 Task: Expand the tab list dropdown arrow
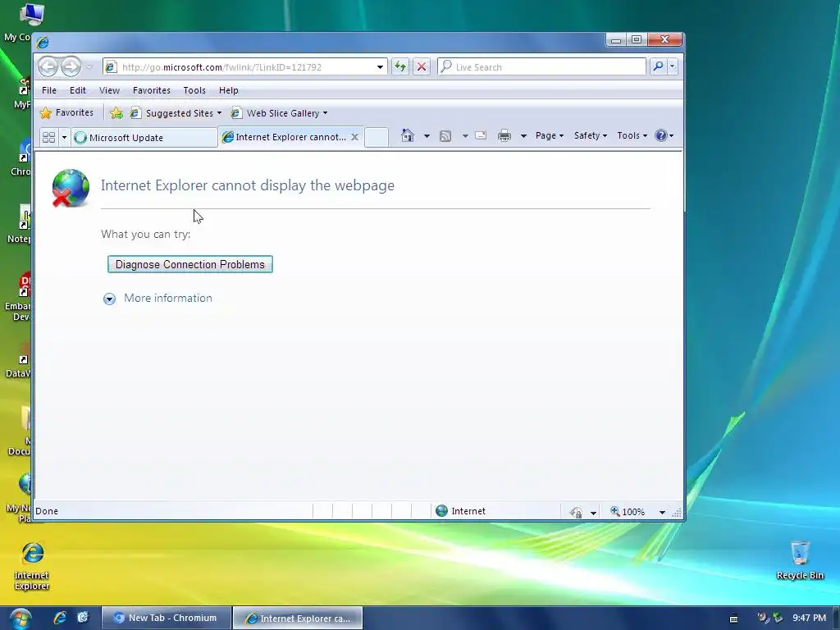coord(64,137)
